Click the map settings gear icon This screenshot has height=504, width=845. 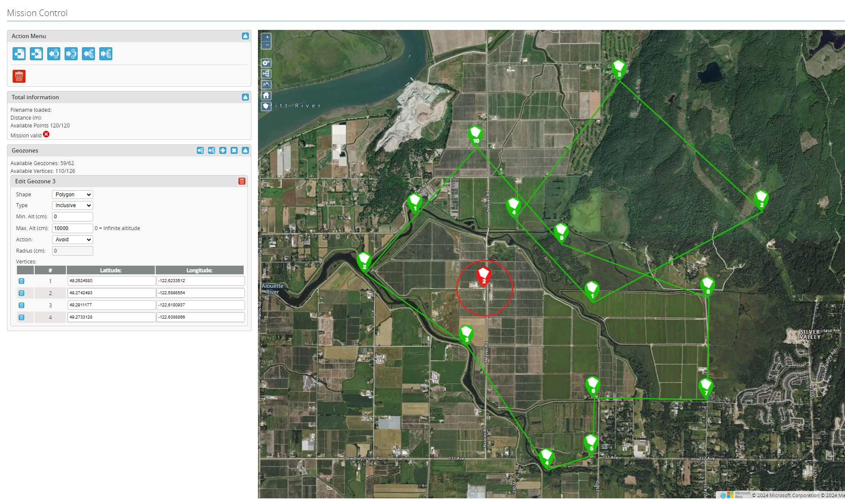click(x=266, y=63)
